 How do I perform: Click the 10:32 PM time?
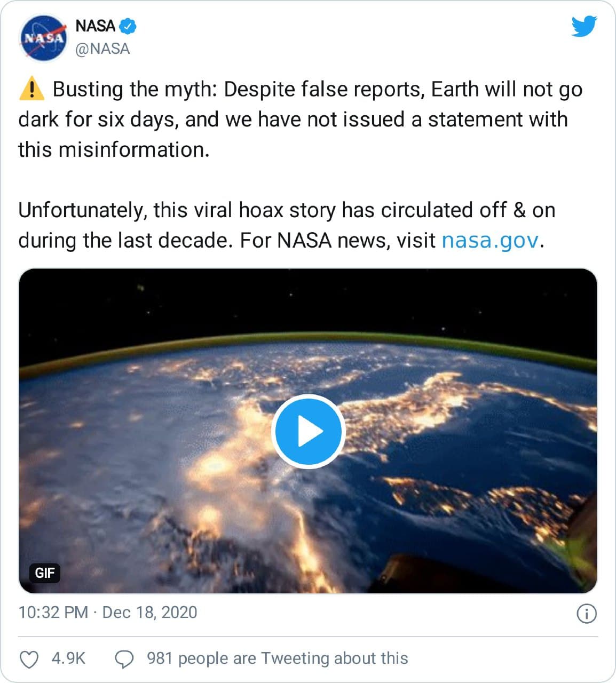click(53, 612)
